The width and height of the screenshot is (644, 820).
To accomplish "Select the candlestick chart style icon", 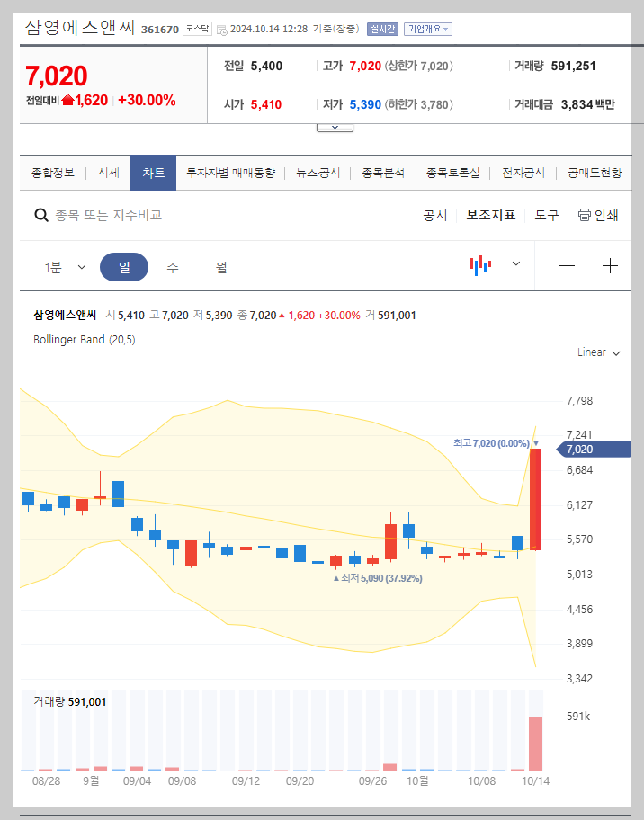I will [x=480, y=265].
